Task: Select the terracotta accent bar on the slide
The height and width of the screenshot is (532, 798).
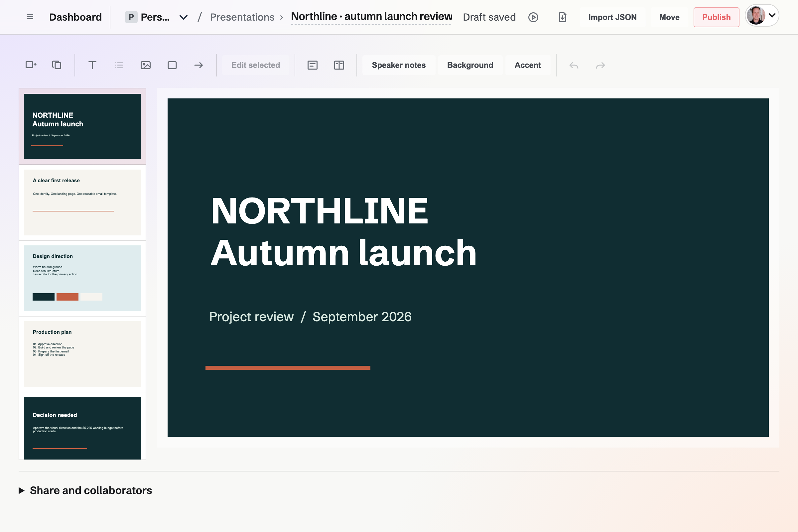Action: coord(288,368)
